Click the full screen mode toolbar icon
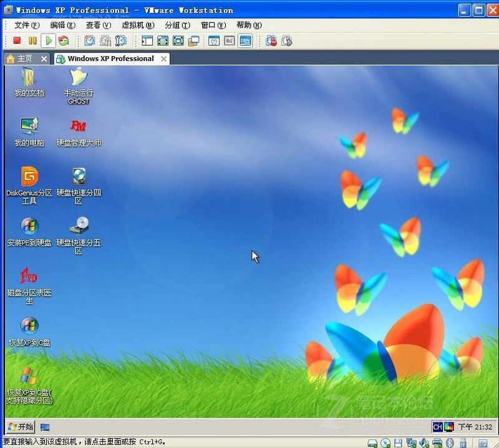Image resolution: width=499 pixels, height=448 pixels. [163, 41]
